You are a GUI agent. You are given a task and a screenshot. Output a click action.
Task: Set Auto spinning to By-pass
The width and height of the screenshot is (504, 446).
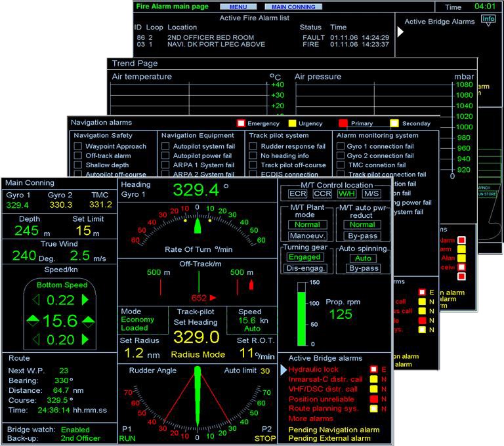tap(364, 268)
